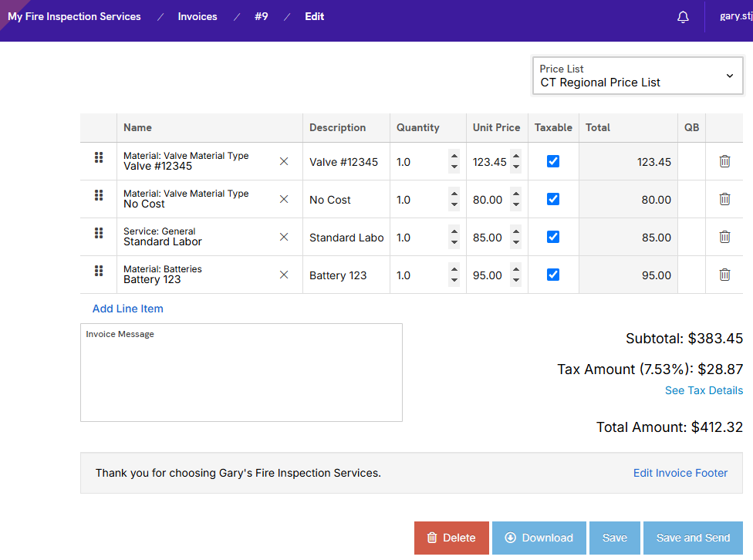Click drag handle for Valve #12345 row

click(99, 157)
